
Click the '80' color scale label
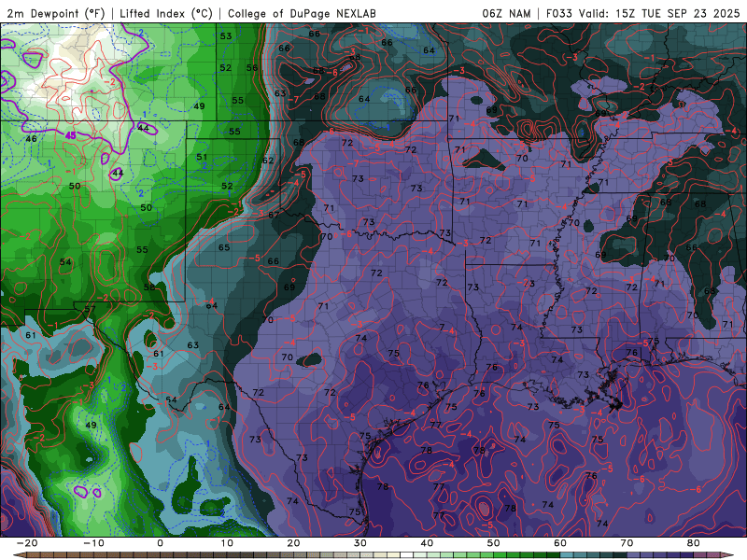tap(694, 543)
